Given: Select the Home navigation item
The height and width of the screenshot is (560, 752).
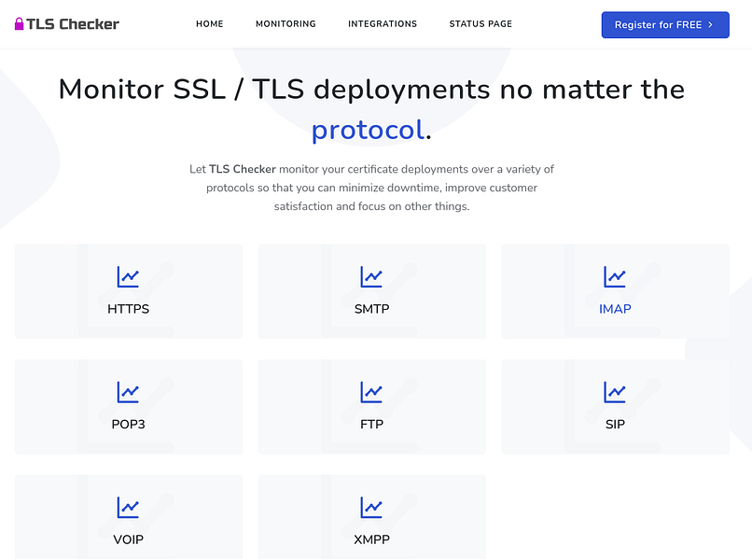Looking at the screenshot, I should (x=209, y=24).
